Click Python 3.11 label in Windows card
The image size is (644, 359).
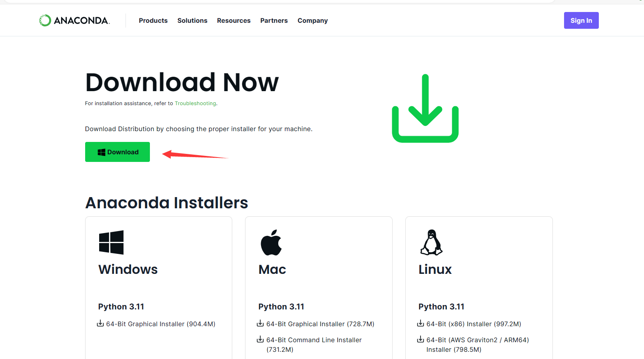[121, 307]
